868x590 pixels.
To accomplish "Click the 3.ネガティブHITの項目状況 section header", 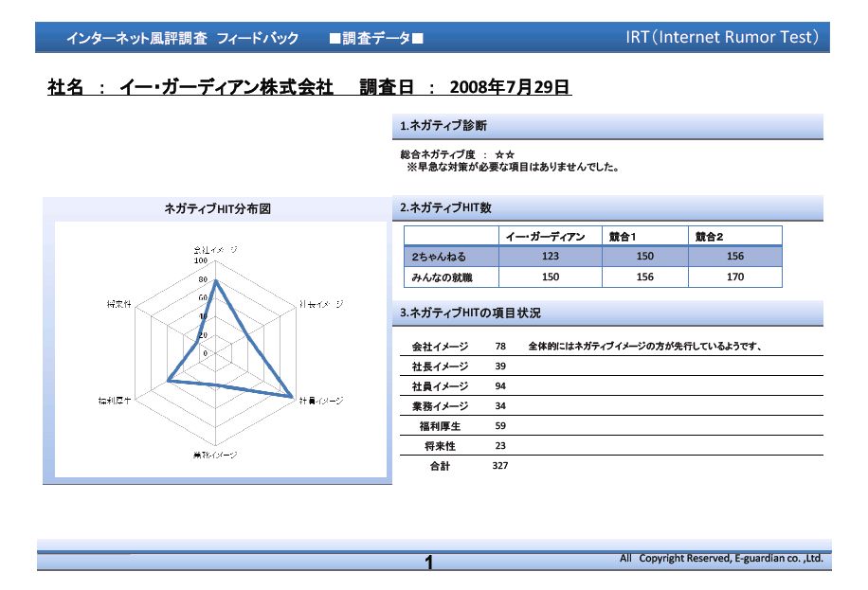I will (x=607, y=313).
